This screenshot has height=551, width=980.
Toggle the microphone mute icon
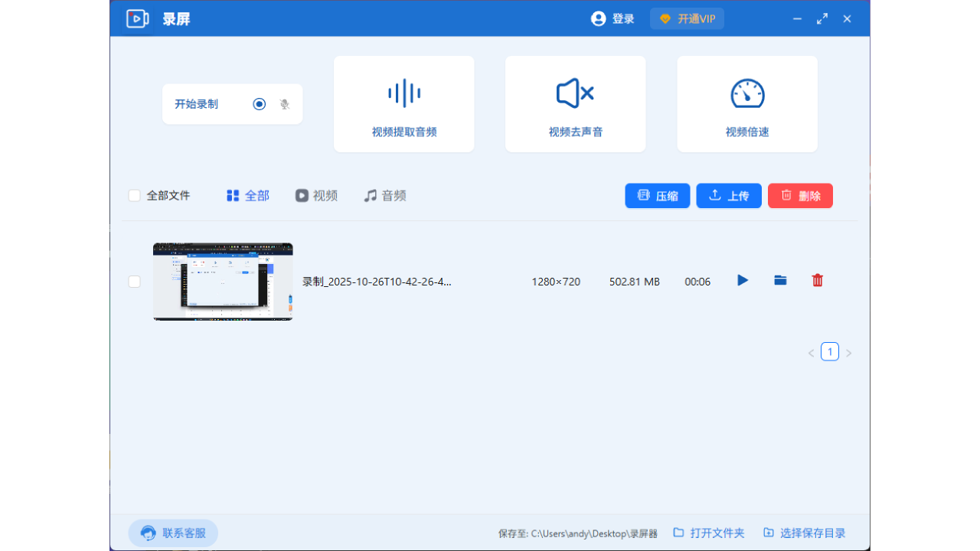tap(284, 103)
